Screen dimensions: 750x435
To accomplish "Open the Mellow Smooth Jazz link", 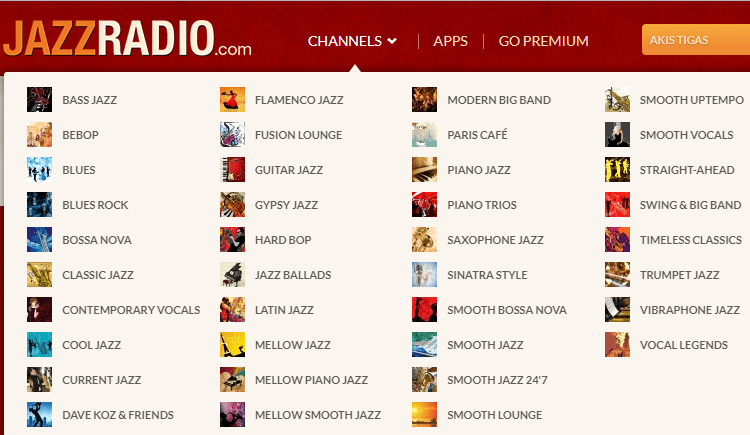I will click(318, 415).
